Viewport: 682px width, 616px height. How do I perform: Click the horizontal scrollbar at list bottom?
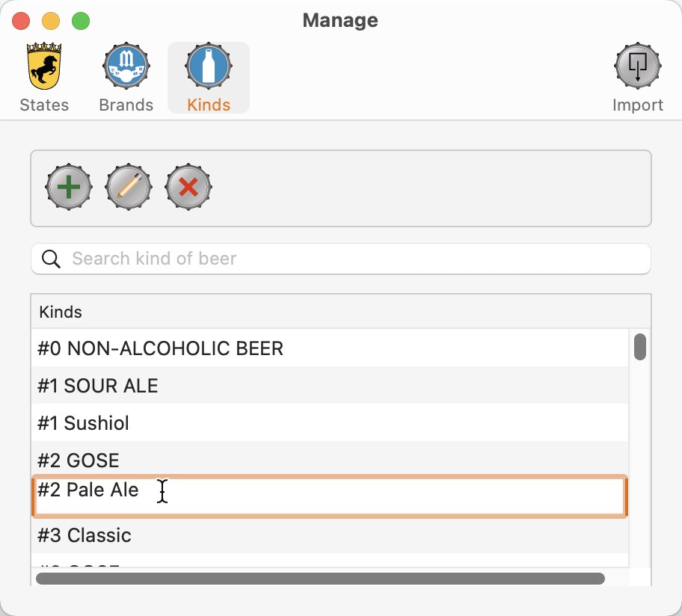tap(320, 579)
